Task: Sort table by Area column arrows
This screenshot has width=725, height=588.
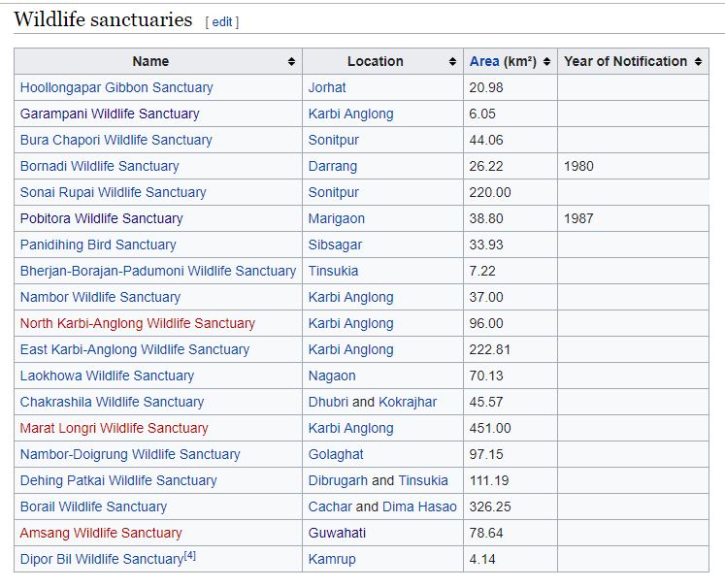Action: [546, 62]
